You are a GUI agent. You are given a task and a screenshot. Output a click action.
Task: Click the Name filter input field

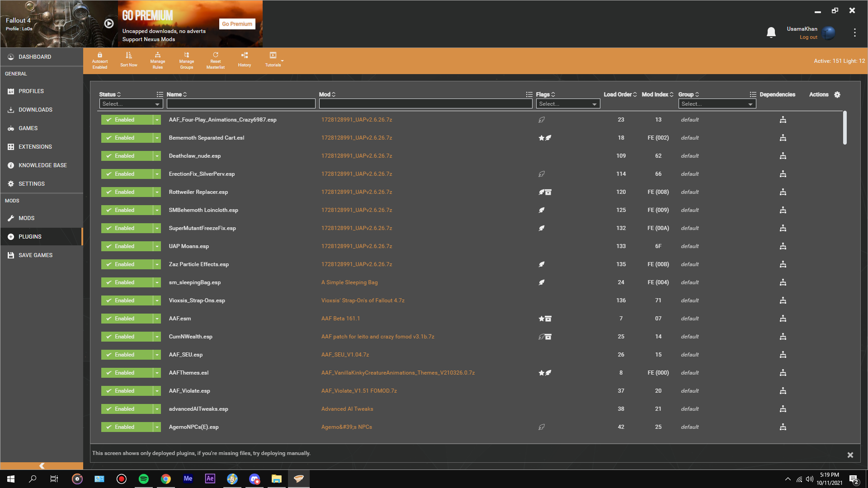click(241, 104)
